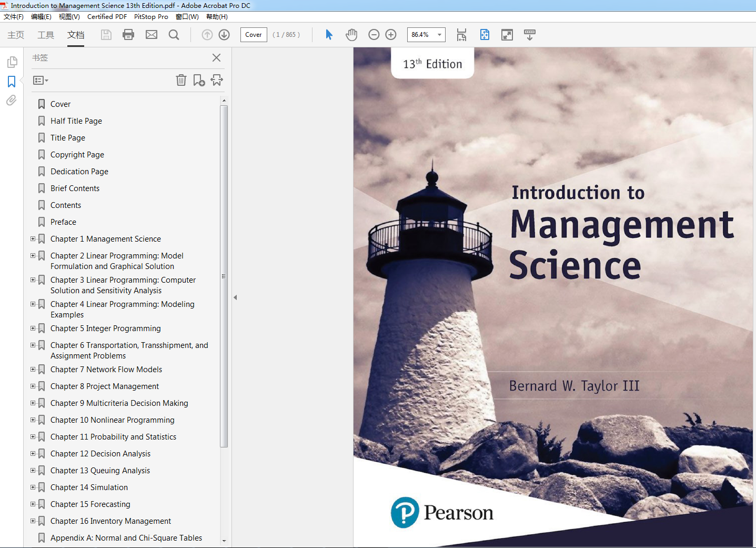
Task: Jump to the Dedication Page bookmark
Action: [x=79, y=172]
